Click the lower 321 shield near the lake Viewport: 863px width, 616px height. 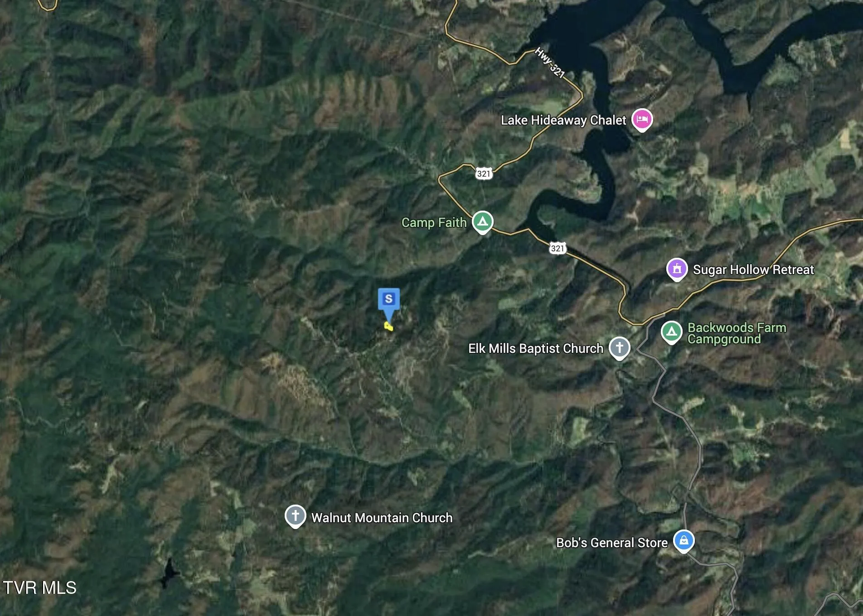click(x=558, y=248)
